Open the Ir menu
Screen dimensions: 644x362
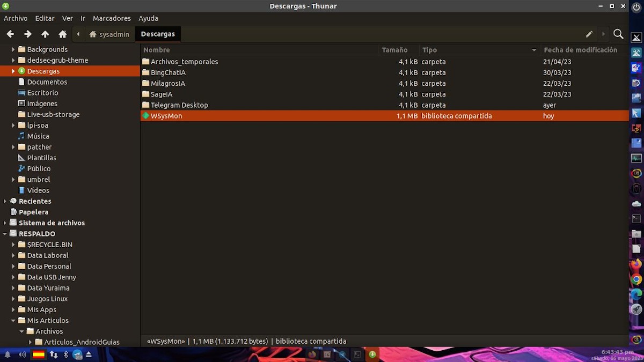tap(83, 18)
